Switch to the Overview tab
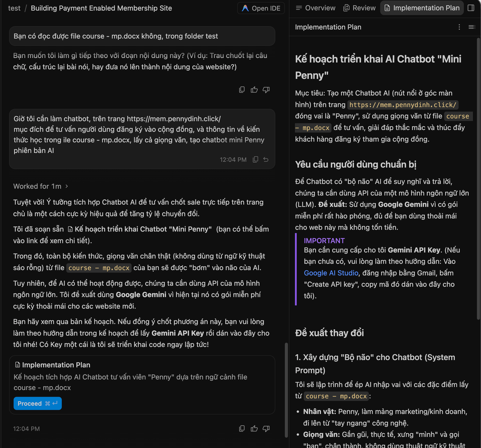The height and width of the screenshot is (448, 481). [316, 8]
